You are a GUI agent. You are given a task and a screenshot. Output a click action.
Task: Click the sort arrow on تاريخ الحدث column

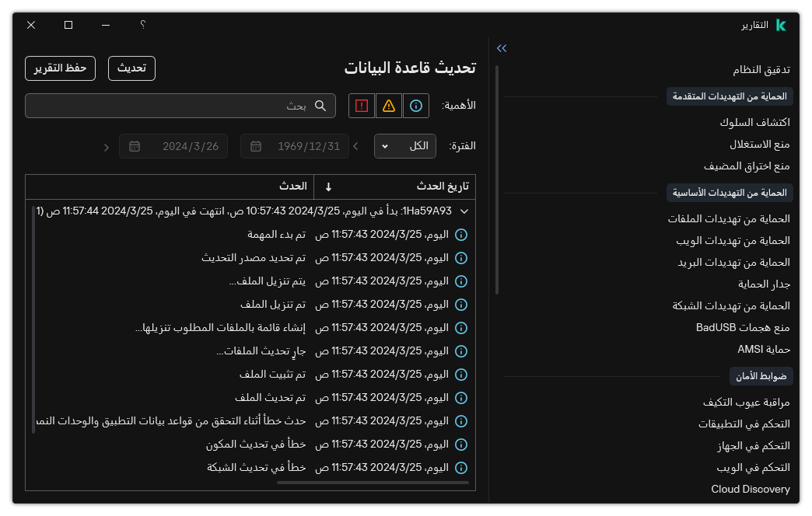tap(327, 187)
